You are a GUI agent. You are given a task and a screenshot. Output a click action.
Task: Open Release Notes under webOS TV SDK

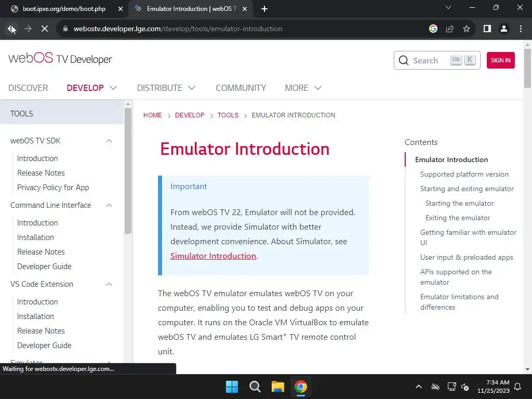(41, 173)
